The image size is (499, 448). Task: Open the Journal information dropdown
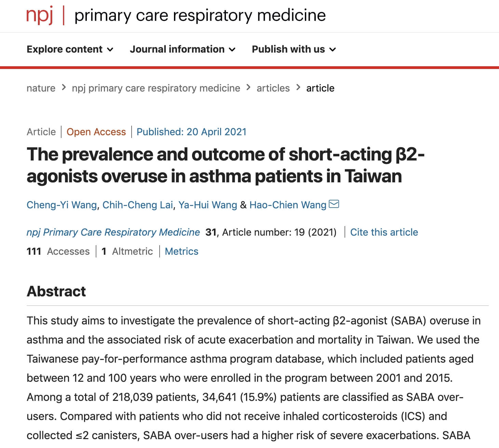click(183, 49)
